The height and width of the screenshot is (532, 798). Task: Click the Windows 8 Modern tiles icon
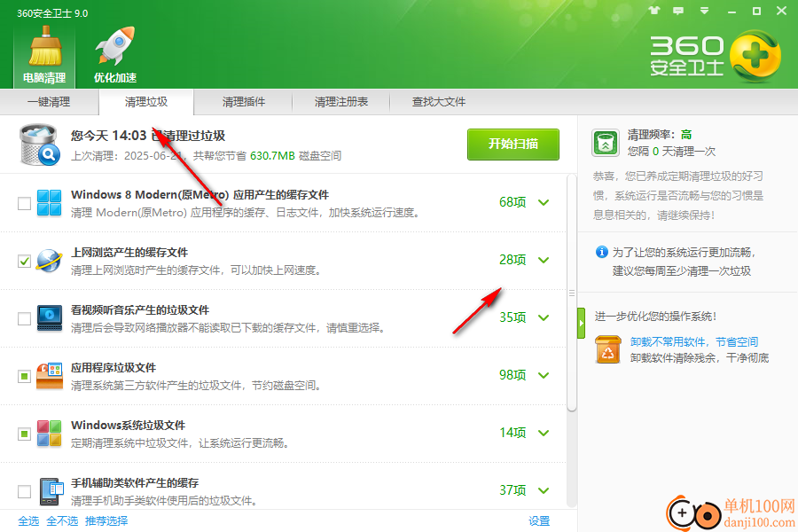pyautogui.click(x=50, y=203)
